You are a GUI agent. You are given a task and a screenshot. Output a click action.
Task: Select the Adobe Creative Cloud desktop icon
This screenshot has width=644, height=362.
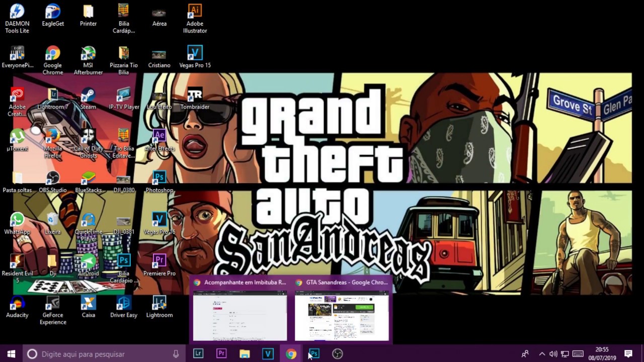tap(17, 102)
